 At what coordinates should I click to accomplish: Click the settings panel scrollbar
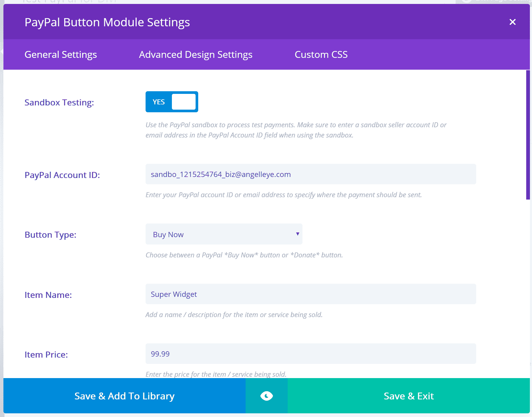point(528,135)
